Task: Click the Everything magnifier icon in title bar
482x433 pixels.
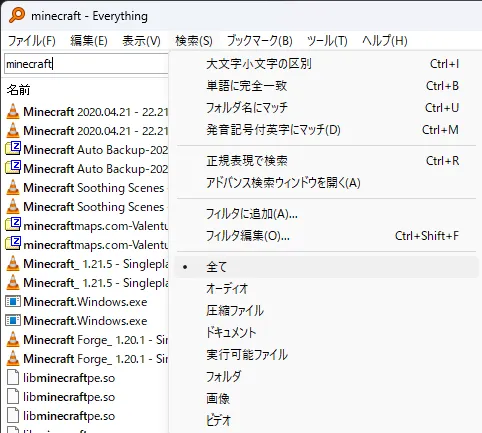Action: [17, 15]
